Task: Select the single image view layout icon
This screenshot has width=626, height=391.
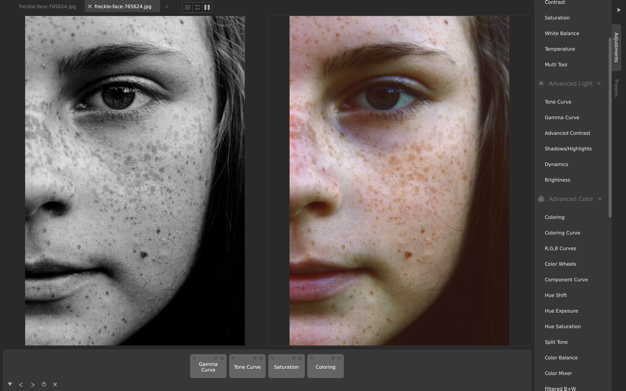Action: point(187,7)
